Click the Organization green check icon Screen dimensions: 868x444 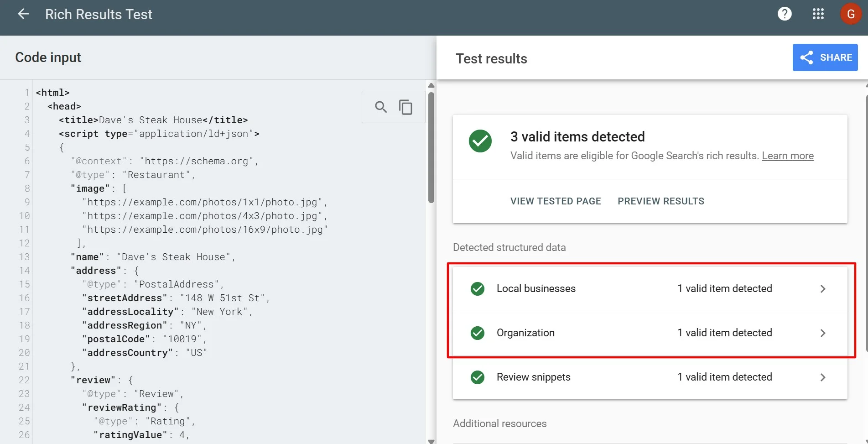(478, 333)
